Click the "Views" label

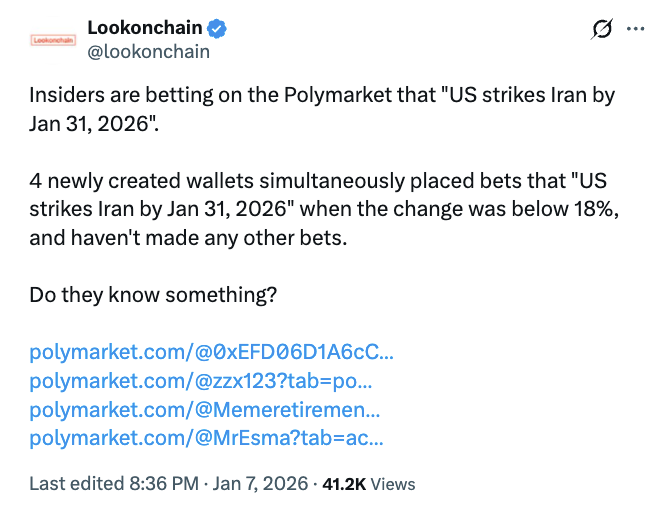393,484
